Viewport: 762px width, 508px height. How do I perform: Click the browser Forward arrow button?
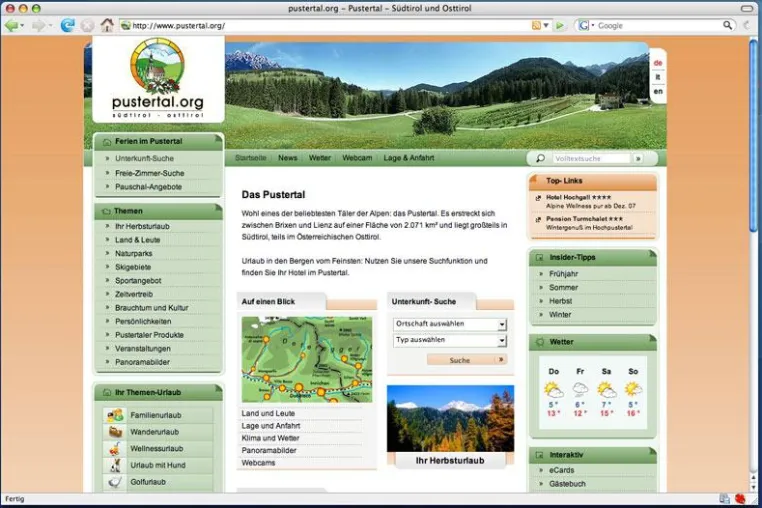click(38, 25)
